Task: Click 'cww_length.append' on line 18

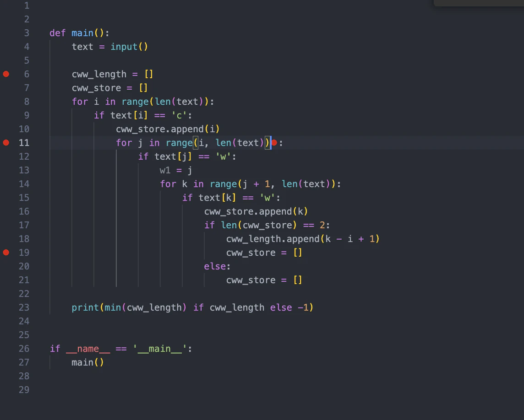Action: [273, 239]
